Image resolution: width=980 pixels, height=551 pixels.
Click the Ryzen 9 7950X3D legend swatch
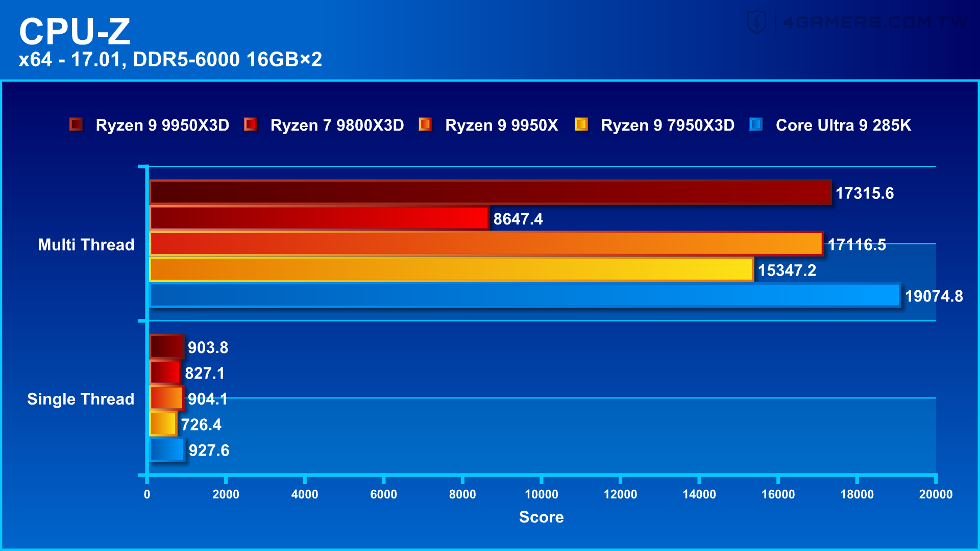pyautogui.click(x=581, y=124)
